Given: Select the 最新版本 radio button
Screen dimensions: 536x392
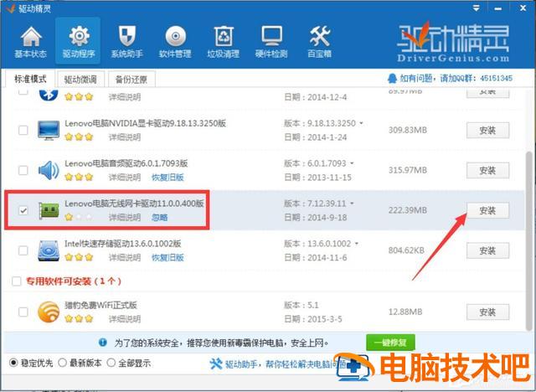Looking at the screenshot, I should [x=62, y=363].
